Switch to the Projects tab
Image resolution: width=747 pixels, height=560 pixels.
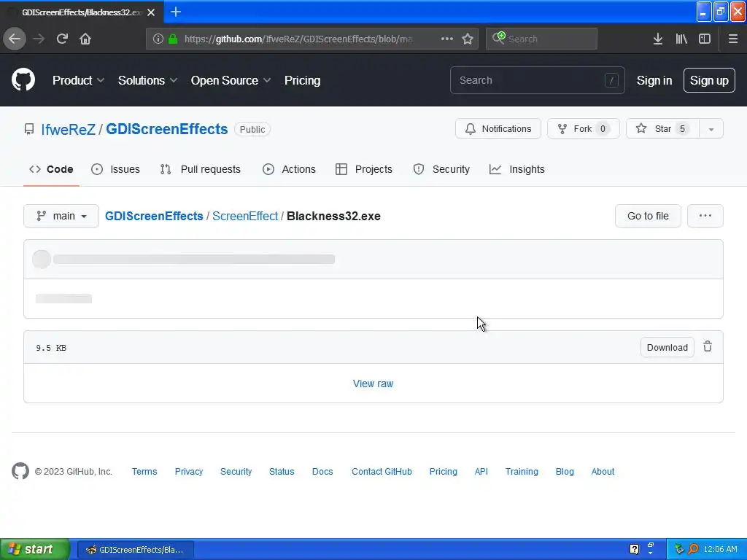[364, 169]
